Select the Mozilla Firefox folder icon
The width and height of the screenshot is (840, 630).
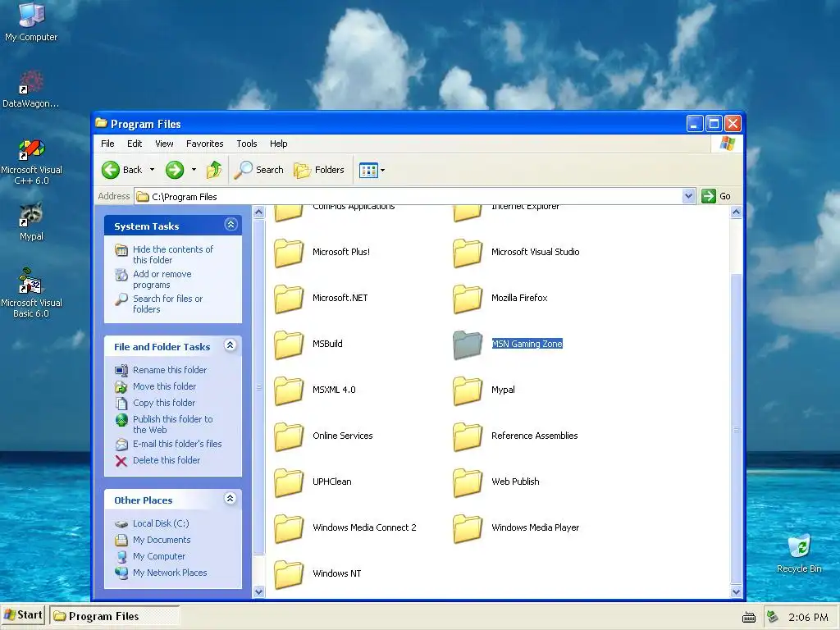(467, 299)
